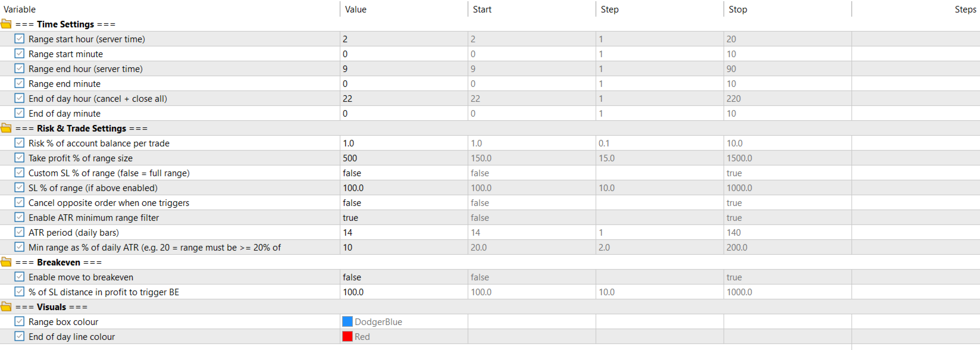The width and height of the screenshot is (980, 350).
Task: Edit the Min range % of ATR value
Action: click(403, 248)
